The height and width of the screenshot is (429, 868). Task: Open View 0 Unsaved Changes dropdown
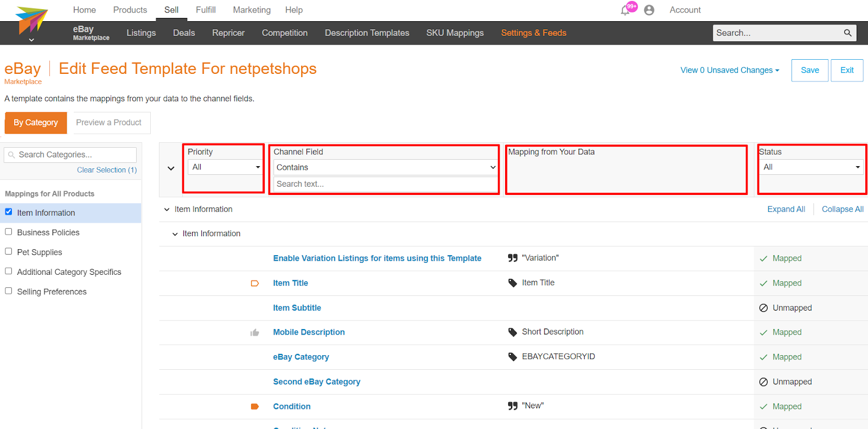[730, 70]
